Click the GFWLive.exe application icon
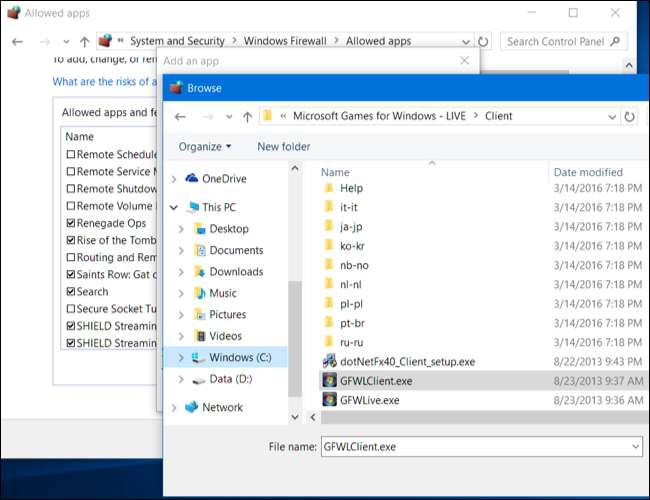Viewport: 650px width, 500px height. point(329,400)
